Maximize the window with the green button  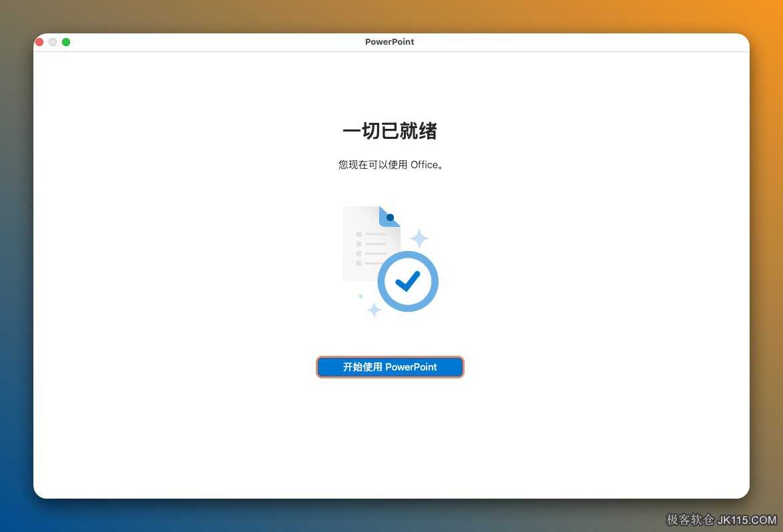66,42
